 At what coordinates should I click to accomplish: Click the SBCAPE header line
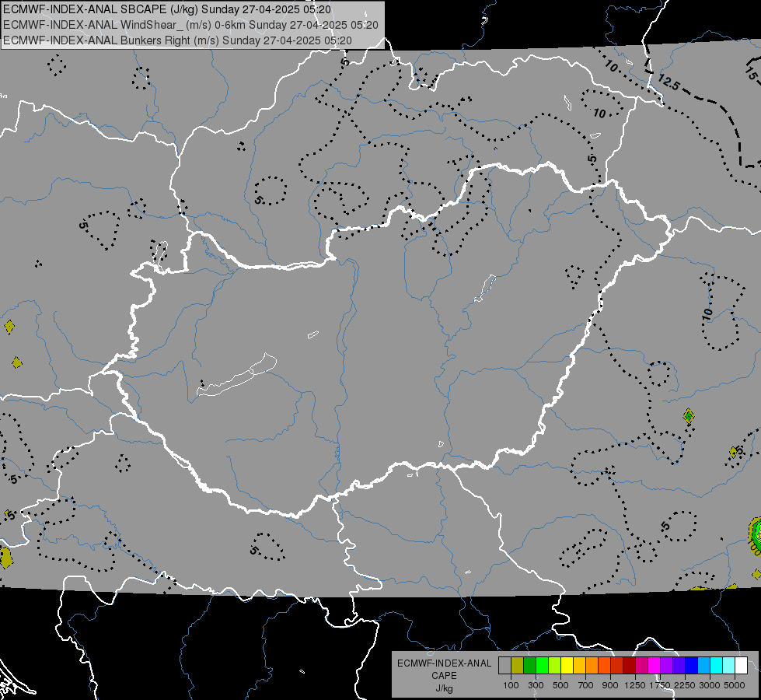(167, 9)
